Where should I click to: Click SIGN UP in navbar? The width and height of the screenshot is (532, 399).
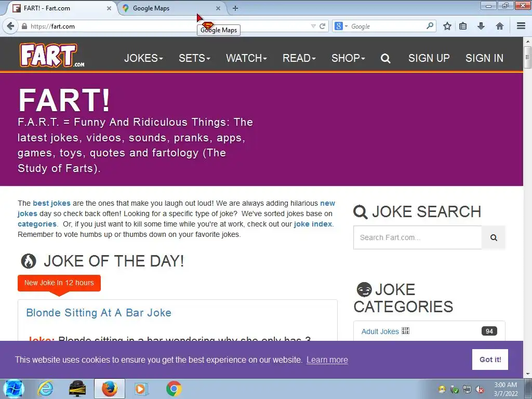click(429, 58)
